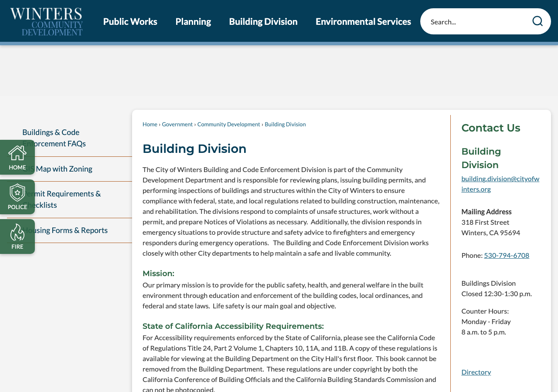This screenshot has height=392, width=558.
Task: Click the search magnifier icon
Action: (538, 21)
